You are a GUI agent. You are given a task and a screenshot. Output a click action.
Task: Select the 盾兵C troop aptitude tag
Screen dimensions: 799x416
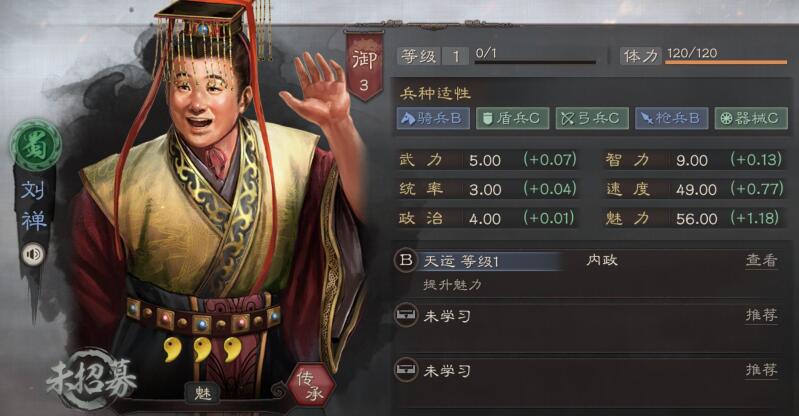[512, 118]
